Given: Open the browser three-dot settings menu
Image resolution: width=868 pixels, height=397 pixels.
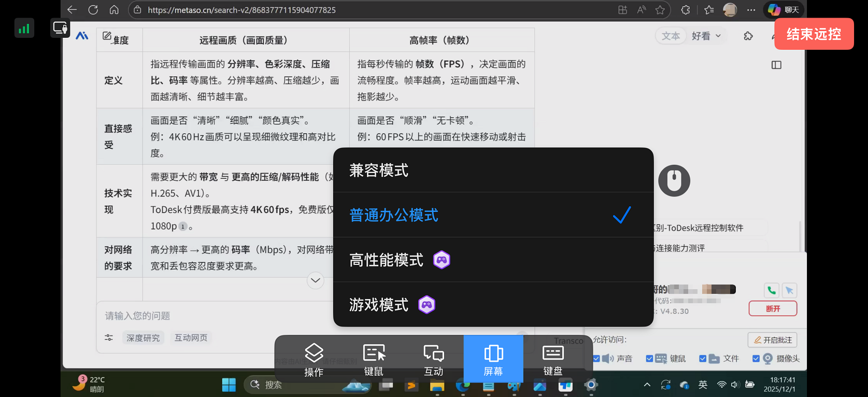Looking at the screenshot, I should click(x=751, y=10).
